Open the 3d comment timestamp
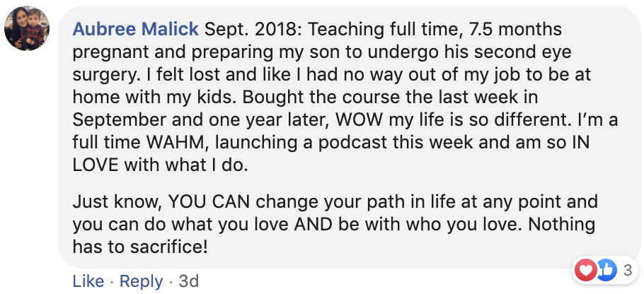Viewport: 644px width, 294px height. [x=188, y=281]
